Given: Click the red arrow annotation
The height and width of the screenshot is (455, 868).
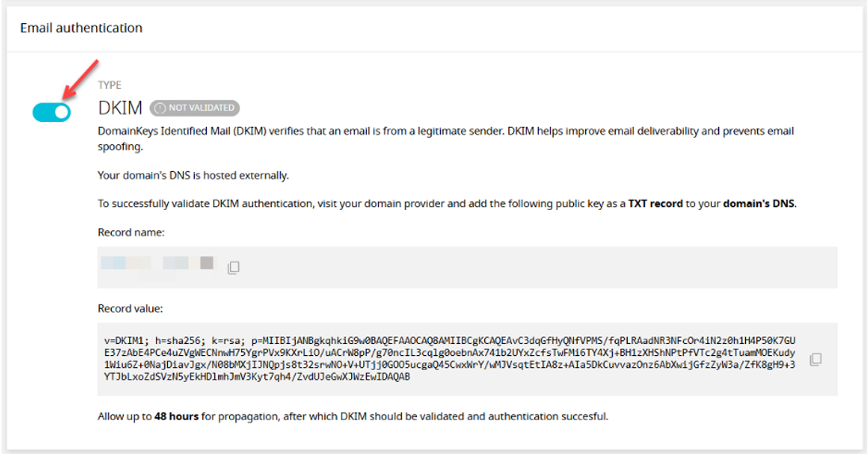Looking at the screenshot, I should (x=81, y=80).
